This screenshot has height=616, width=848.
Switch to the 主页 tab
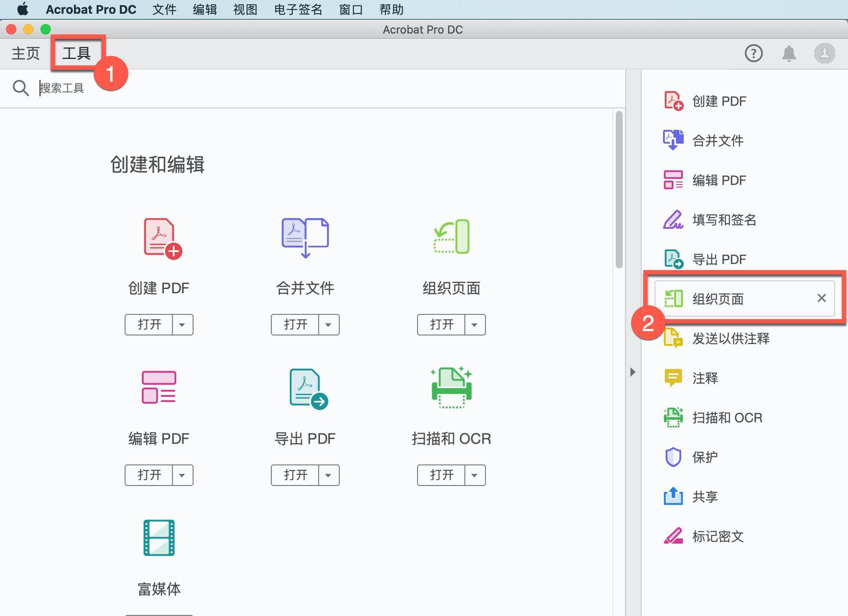[x=25, y=53]
